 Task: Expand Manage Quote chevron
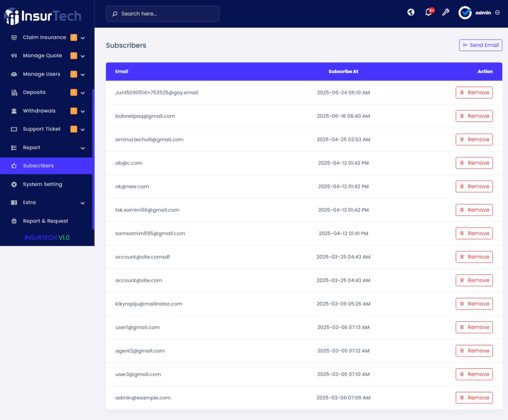(x=83, y=56)
